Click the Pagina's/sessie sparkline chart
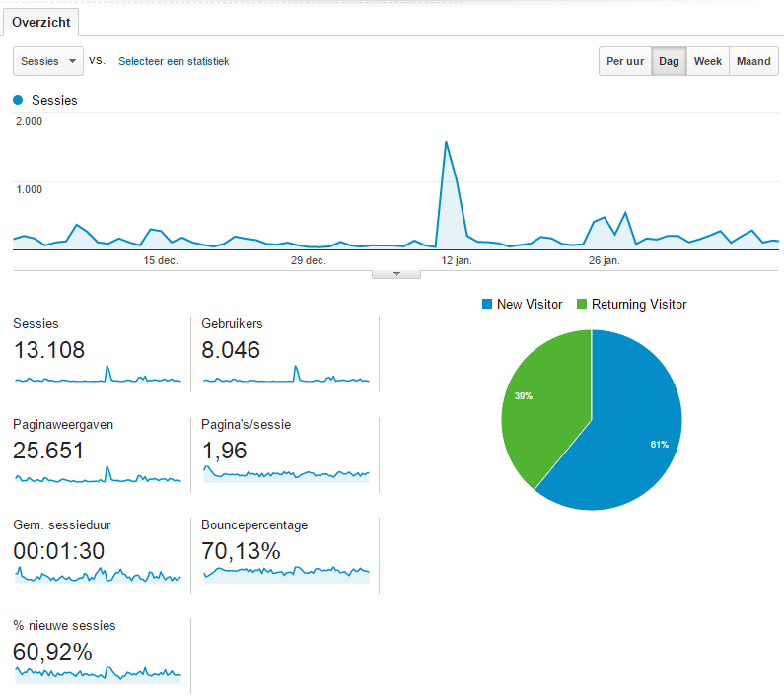This screenshot has height=699, width=784. point(286,474)
